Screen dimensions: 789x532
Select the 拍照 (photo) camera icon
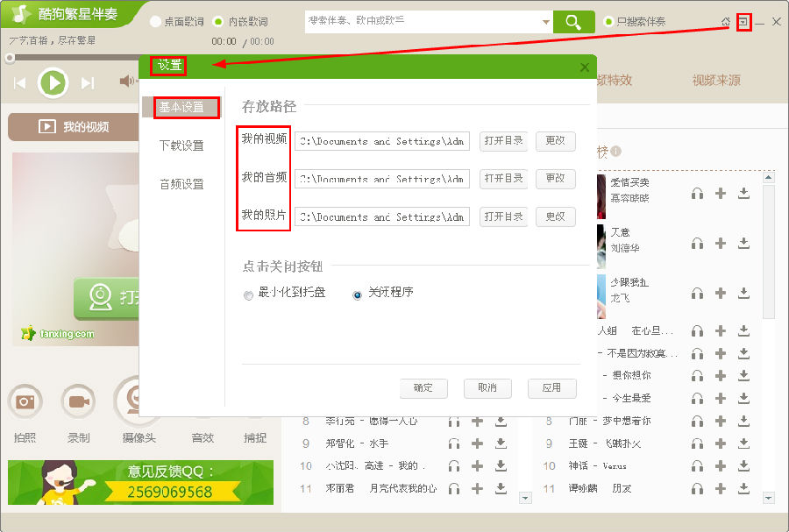coord(25,402)
